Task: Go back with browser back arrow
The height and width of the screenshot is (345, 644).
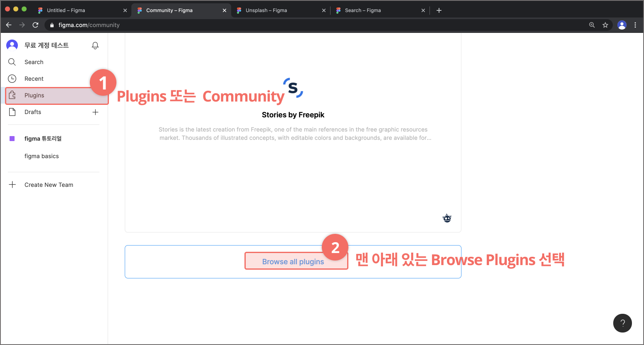Action: click(x=9, y=25)
